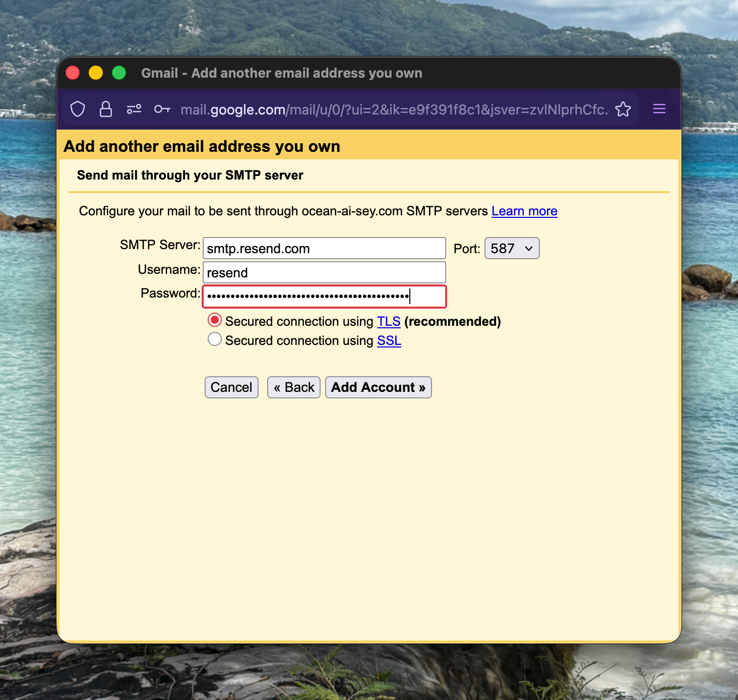
Task: Open the Firefox hamburger menu
Action: click(659, 109)
